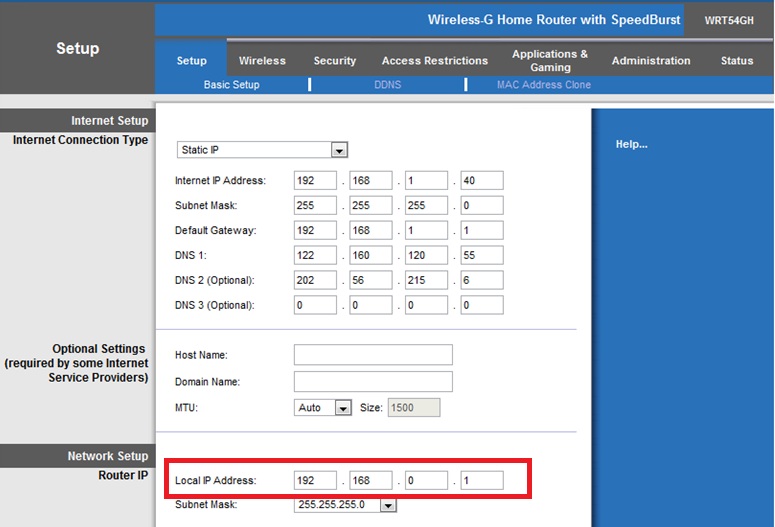The image size is (775, 527).
Task: Go to MAC Address Clone sub-tab
Action: point(544,85)
